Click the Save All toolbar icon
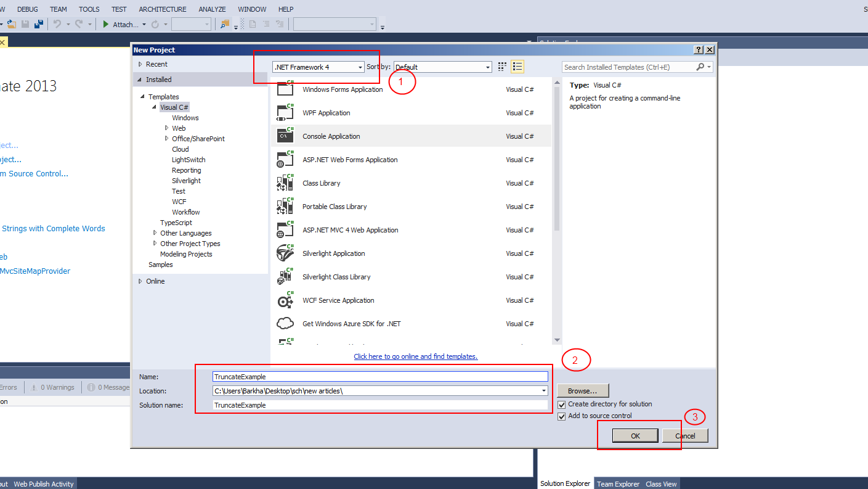Screen dimensions: 868x489 39,24
